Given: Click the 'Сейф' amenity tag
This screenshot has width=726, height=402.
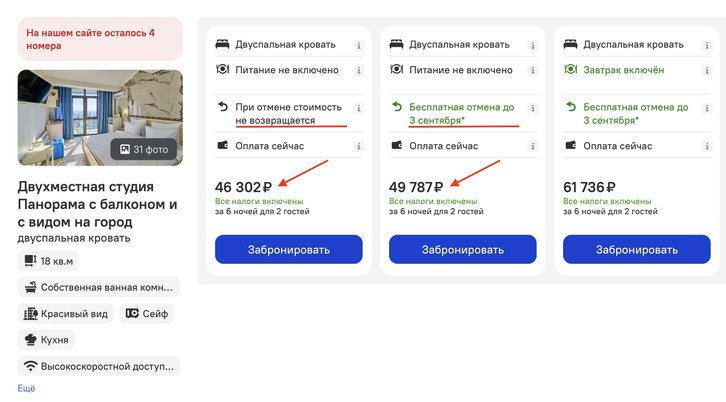Looking at the screenshot, I should pyautogui.click(x=146, y=314).
